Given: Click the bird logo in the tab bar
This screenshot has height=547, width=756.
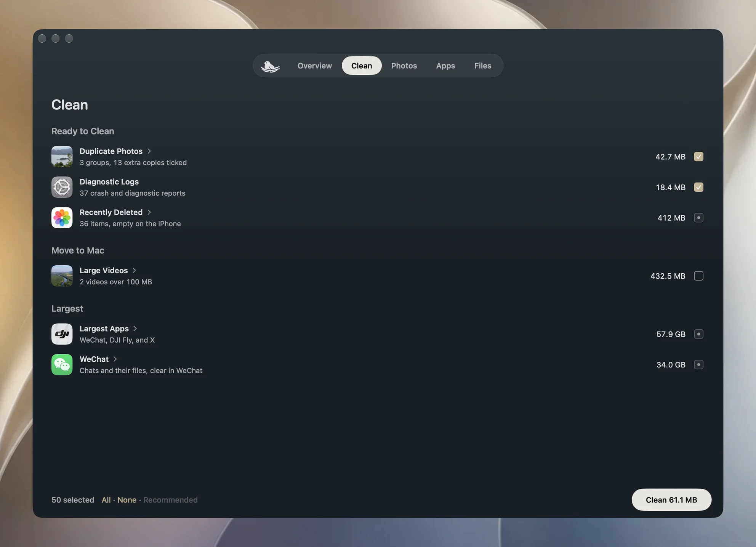Looking at the screenshot, I should point(270,66).
